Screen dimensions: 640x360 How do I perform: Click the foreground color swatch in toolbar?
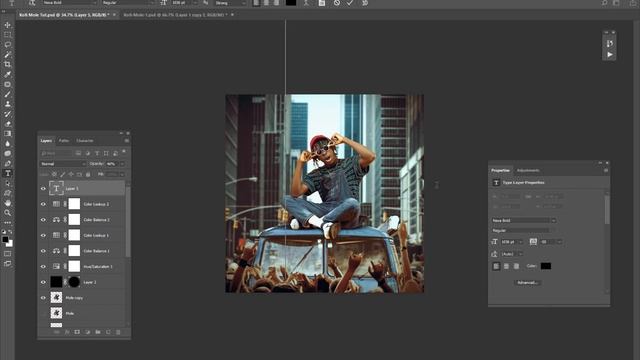5,240
